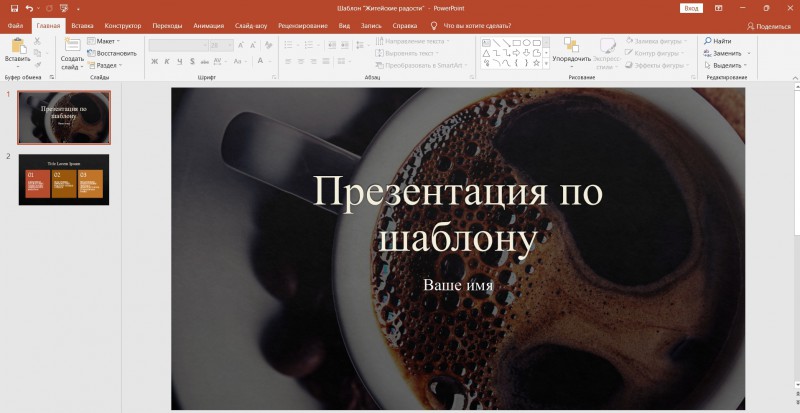This screenshot has width=800, height=413.
Task: Open the Файл menu tab
Action: coord(15,26)
